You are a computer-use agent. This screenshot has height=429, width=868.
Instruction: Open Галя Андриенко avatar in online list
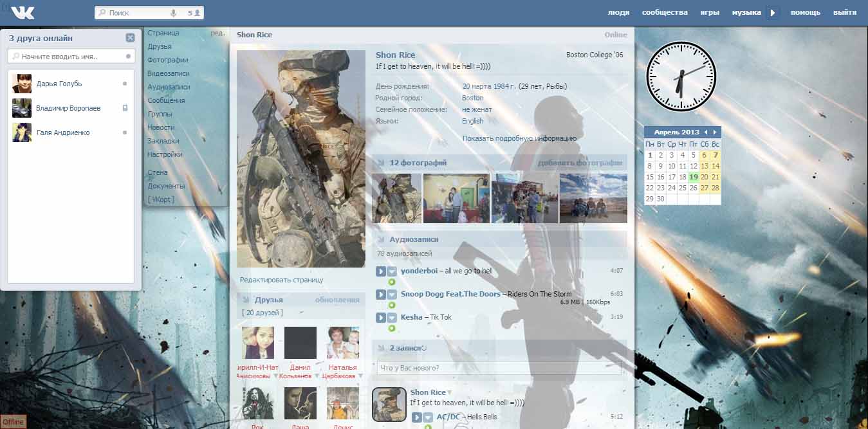22,132
